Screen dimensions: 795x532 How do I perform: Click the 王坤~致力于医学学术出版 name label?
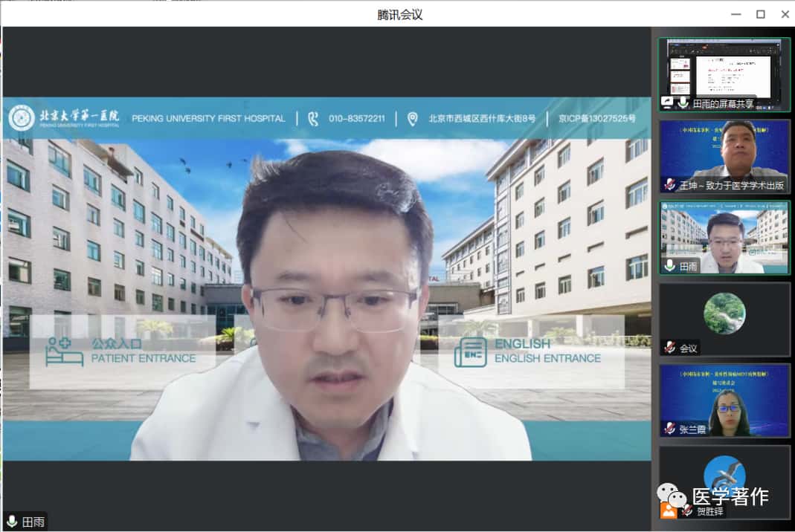pos(732,186)
